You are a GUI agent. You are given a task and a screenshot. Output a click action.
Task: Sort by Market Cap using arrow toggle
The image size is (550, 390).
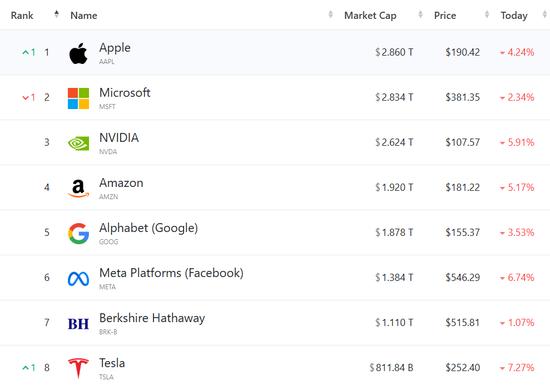coord(421,14)
